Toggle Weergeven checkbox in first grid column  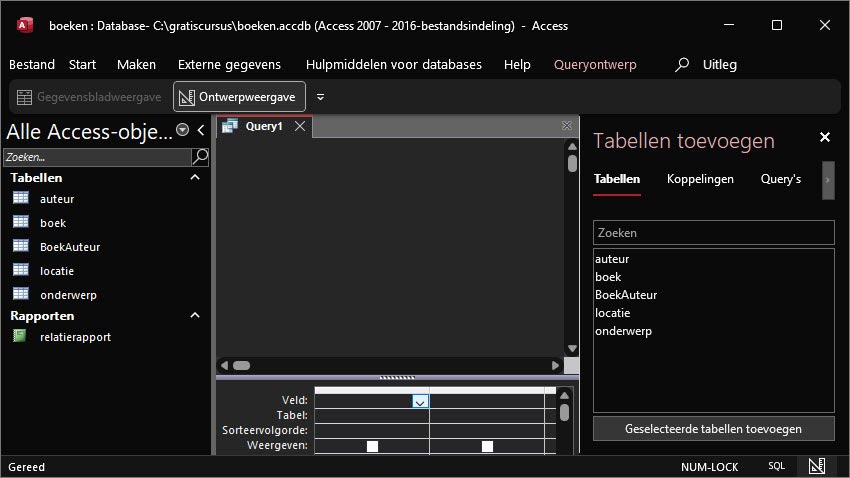coord(372,446)
